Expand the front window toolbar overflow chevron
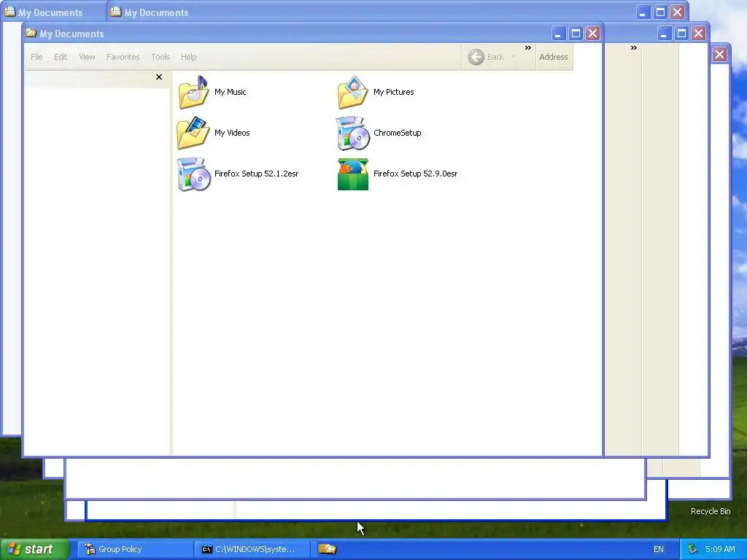This screenshot has width=747, height=560. tap(528, 48)
